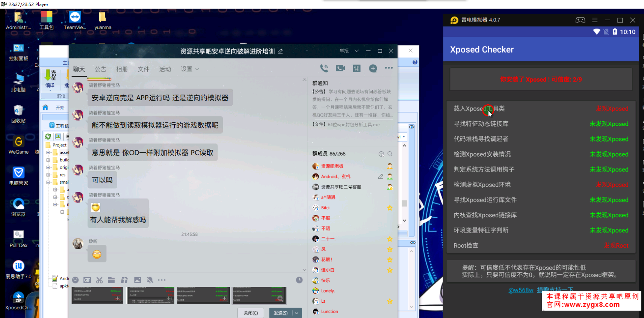Click the 发送(S) send button
This screenshot has height=318, width=644.
[x=280, y=313]
